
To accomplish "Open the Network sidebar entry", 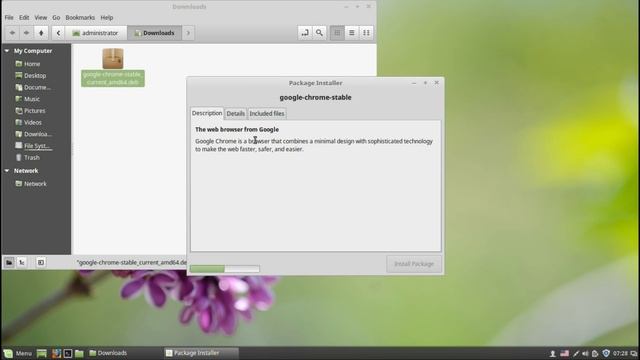I will [x=31, y=184].
